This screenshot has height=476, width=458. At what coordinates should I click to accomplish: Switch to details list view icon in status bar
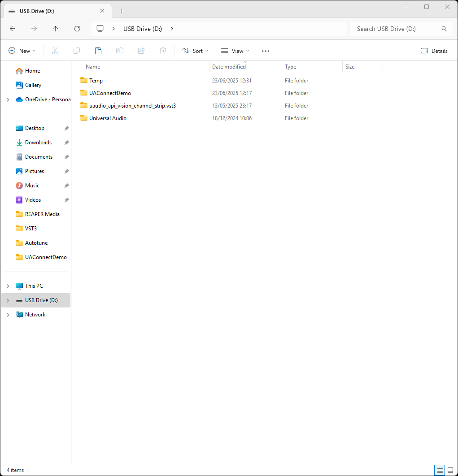pos(440,470)
